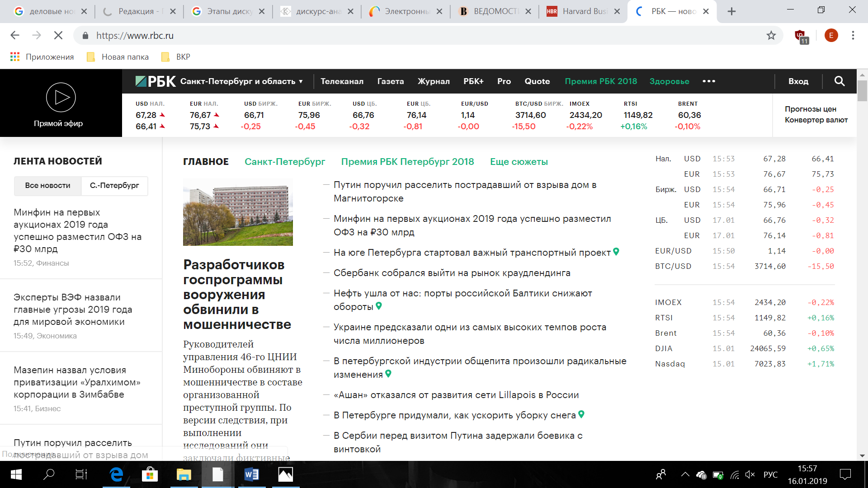Bookmark this page with the star icon
This screenshot has height=488, width=868.
pos(771,35)
